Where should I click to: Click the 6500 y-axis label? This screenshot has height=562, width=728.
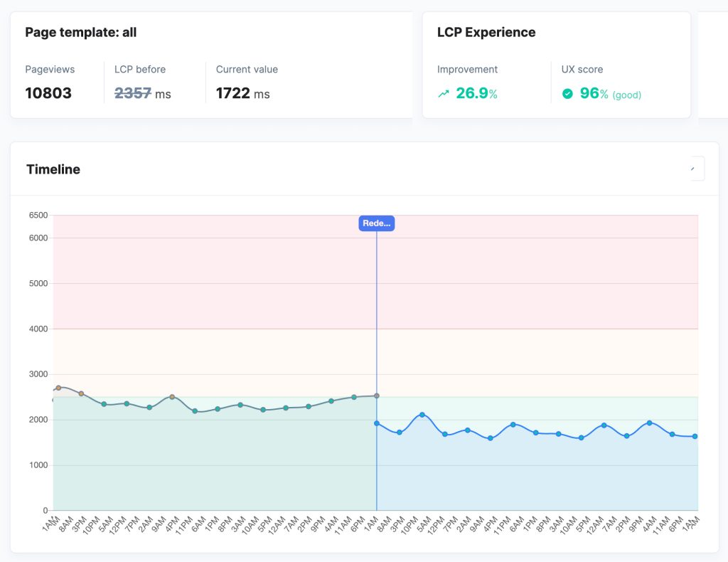pyautogui.click(x=38, y=215)
